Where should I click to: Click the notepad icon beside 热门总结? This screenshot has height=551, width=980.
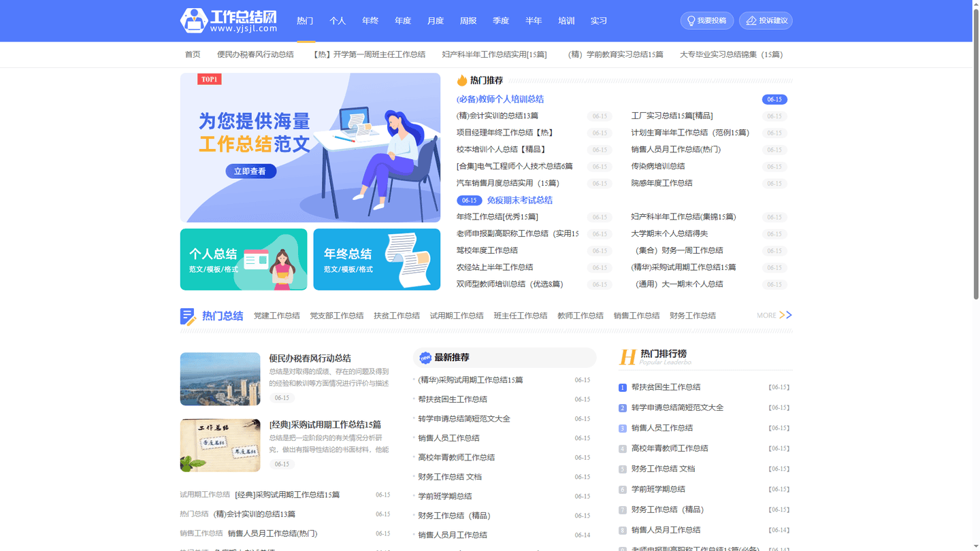pyautogui.click(x=188, y=316)
